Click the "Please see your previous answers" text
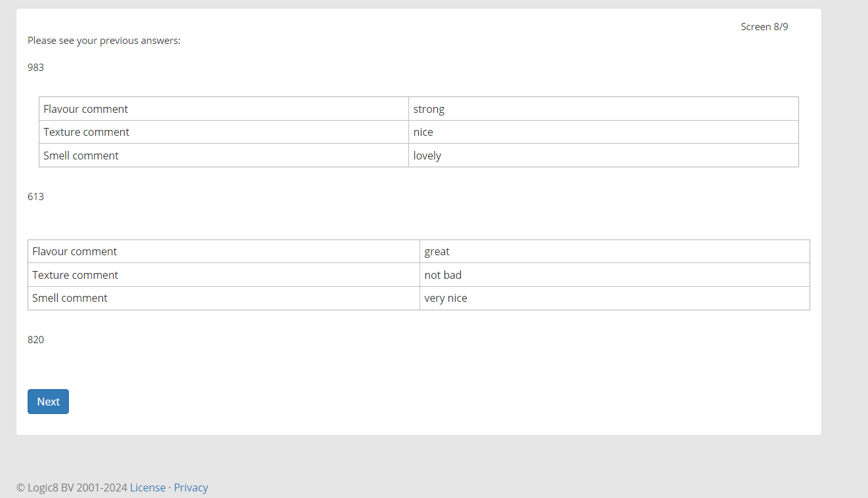Viewport: 868px width, 498px height. 104,41
